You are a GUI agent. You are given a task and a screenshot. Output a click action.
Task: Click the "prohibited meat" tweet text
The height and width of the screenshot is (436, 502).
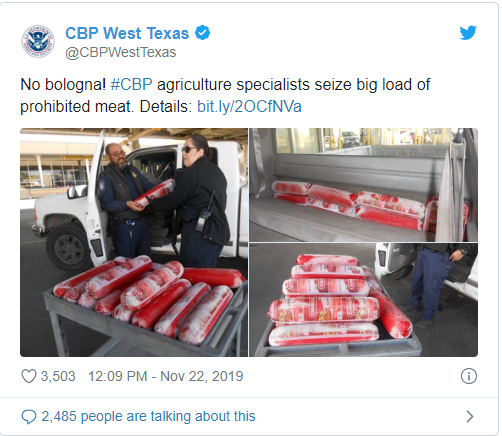pyautogui.click(x=77, y=107)
